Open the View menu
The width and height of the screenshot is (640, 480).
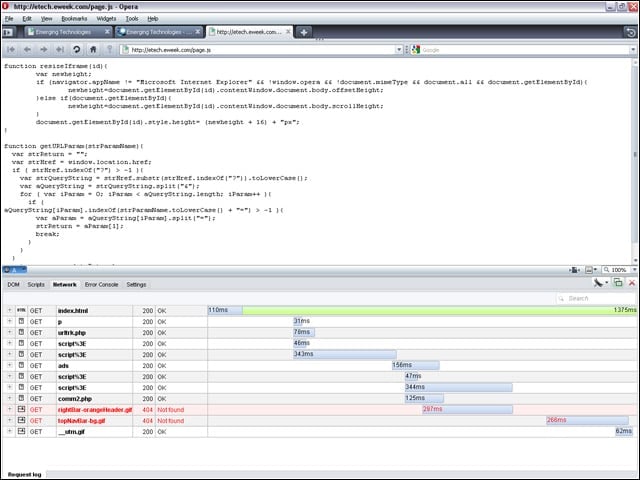pyautogui.click(x=47, y=19)
